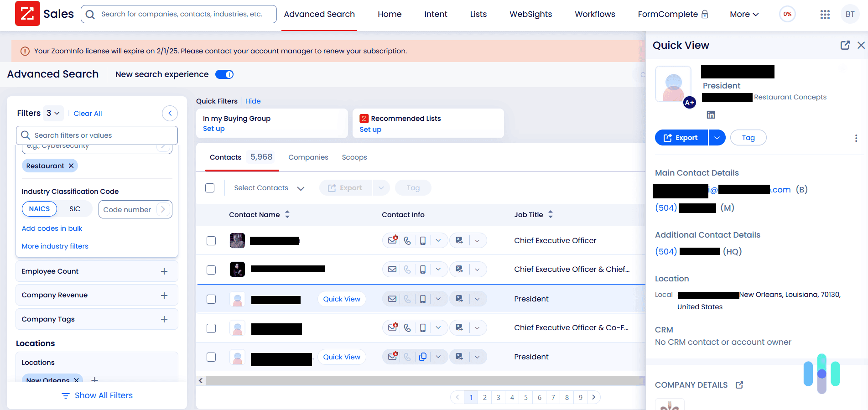Open the WebSights tab
The width and height of the screenshot is (868, 410).
coord(530,14)
